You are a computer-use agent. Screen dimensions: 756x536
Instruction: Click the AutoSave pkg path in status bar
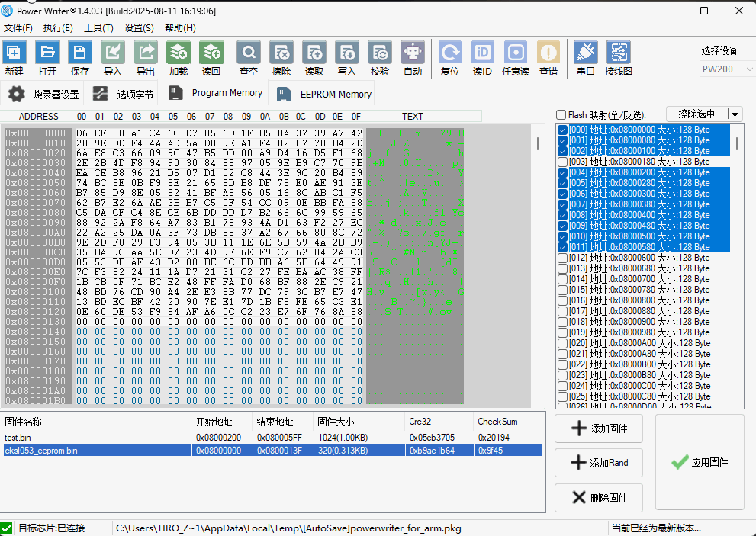pos(288,528)
